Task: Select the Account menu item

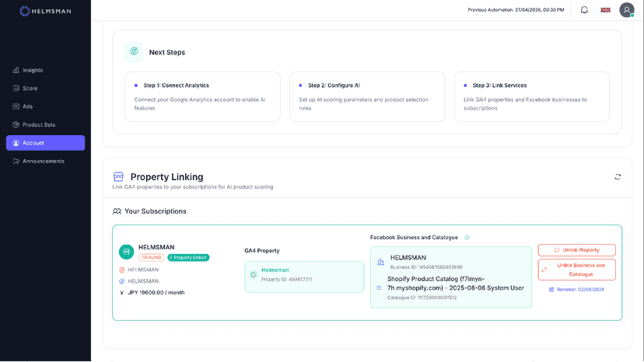Action: click(45, 143)
